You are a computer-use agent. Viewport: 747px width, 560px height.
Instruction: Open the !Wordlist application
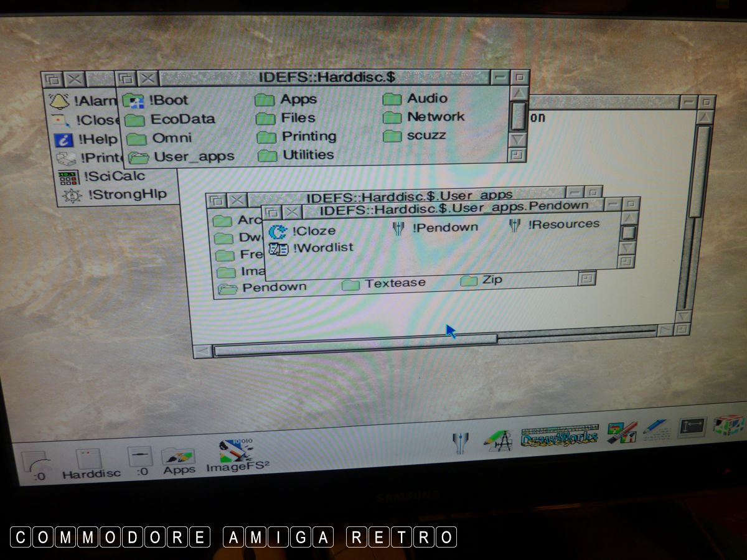pos(278,248)
